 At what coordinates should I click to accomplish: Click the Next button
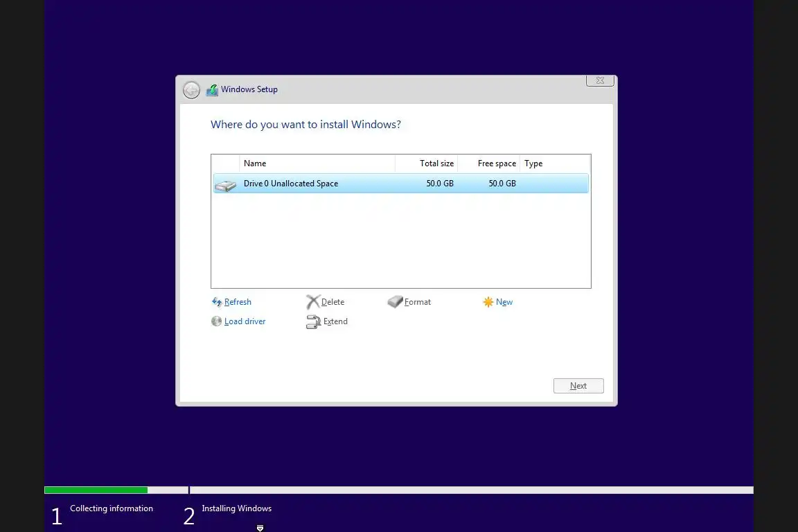[578, 386]
